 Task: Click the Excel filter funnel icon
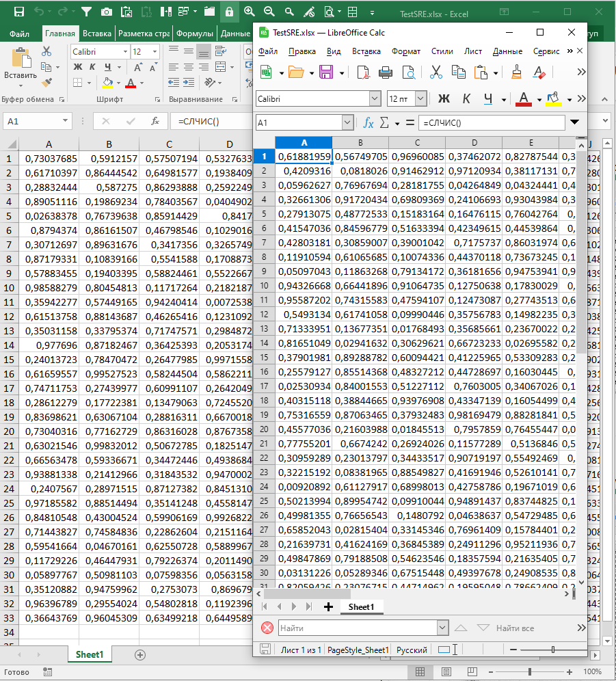point(86,12)
